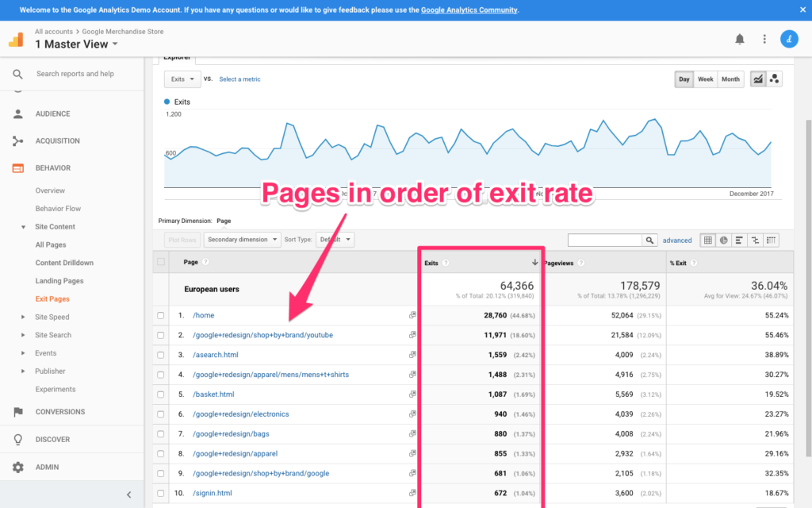The height and width of the screenshot is (508, 812).
Task: Open the Google Analytics Community link
Action: pos(469,10)
